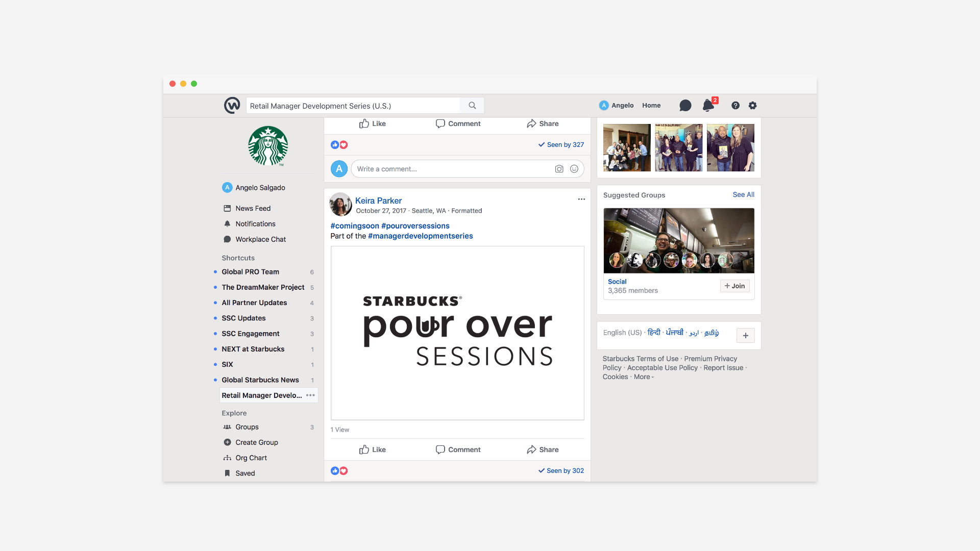Click Keira Parker's profile picture

click(x=340, y=205)
